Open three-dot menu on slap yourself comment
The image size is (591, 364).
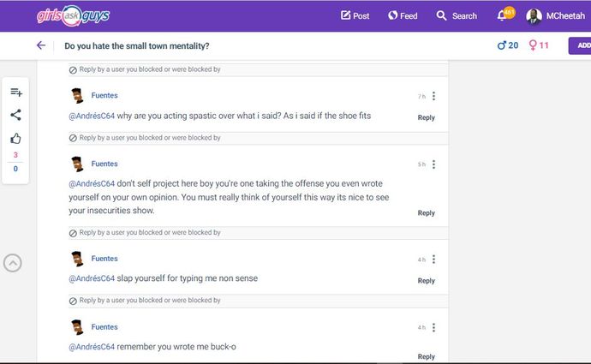click(433, 260)
